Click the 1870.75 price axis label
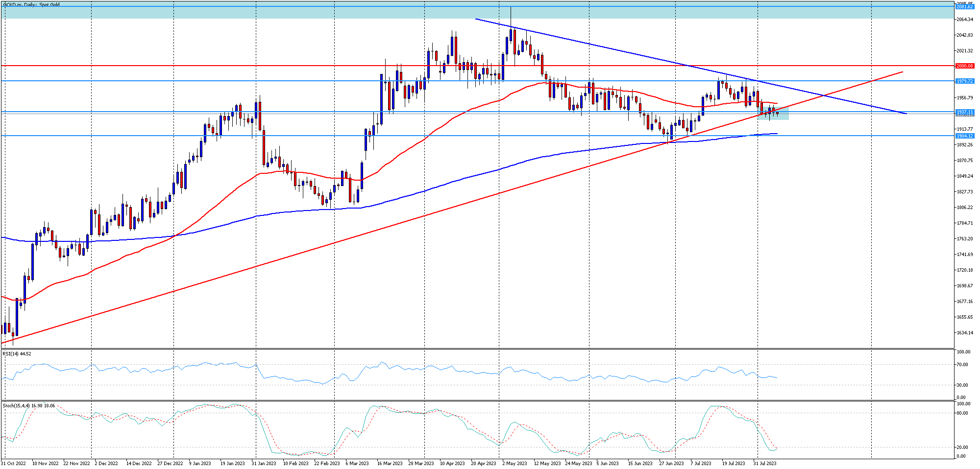 tap(965, 161)
